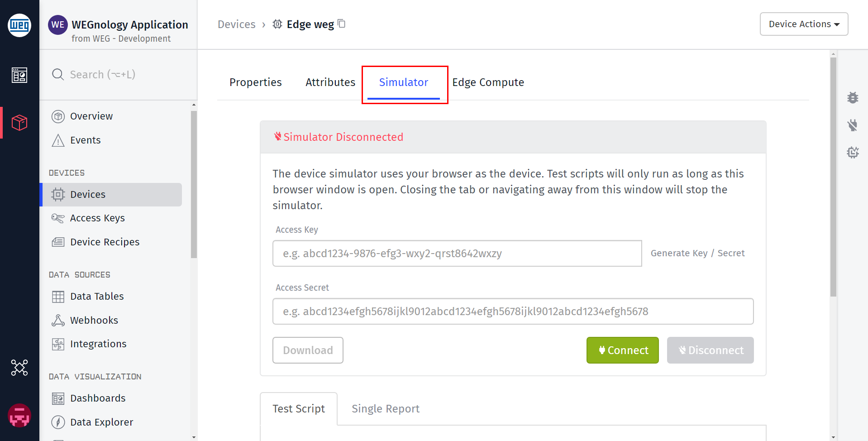The width and height of the screenshot is (868, 441).
Task: Open the debug bug icon panel
Action: (853, 98)
